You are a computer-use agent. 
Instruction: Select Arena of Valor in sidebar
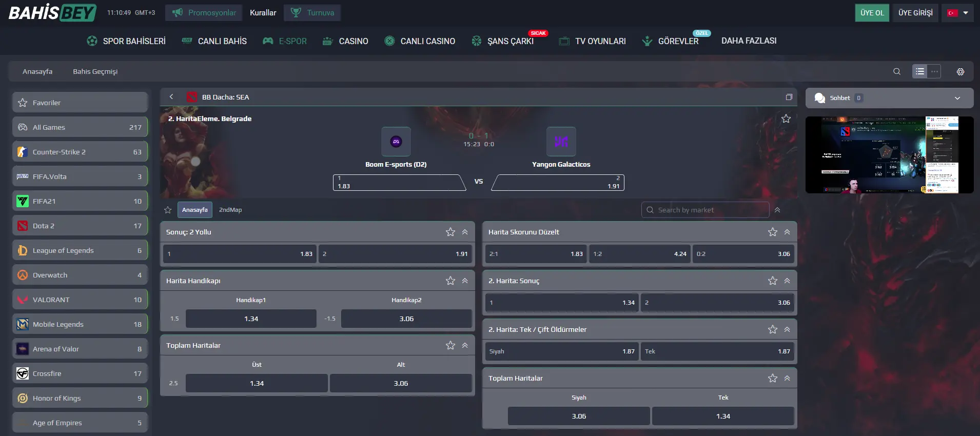(x=80, y=349)
